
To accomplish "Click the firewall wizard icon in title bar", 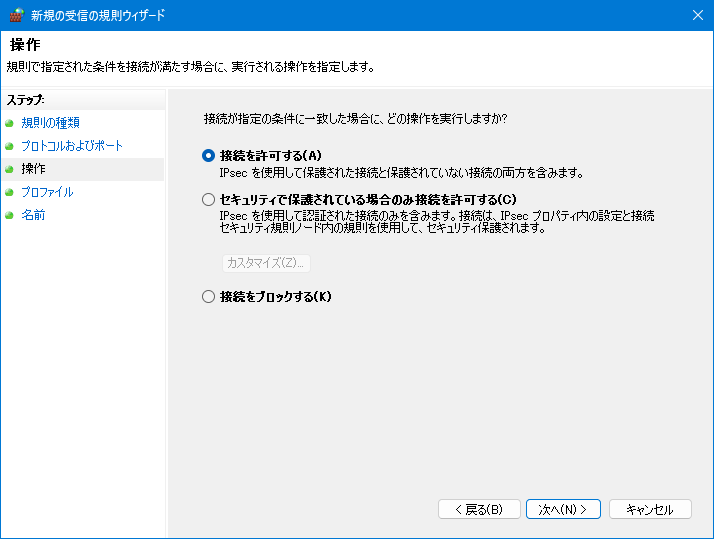I will coord(16,15).
